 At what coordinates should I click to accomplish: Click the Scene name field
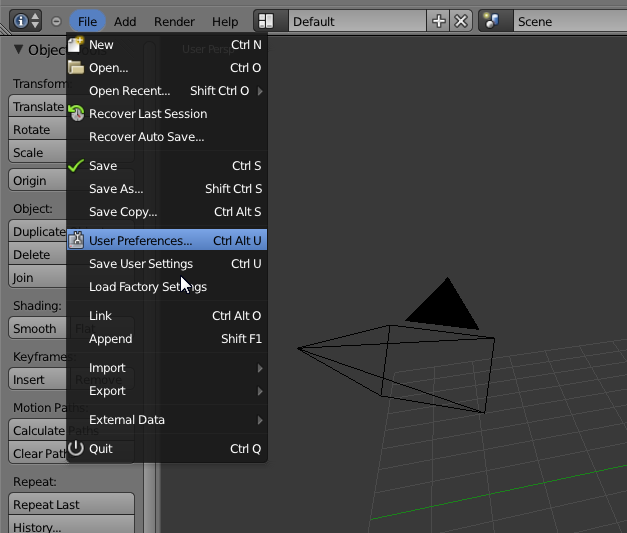pyautogui.click(x=570, y=21)
